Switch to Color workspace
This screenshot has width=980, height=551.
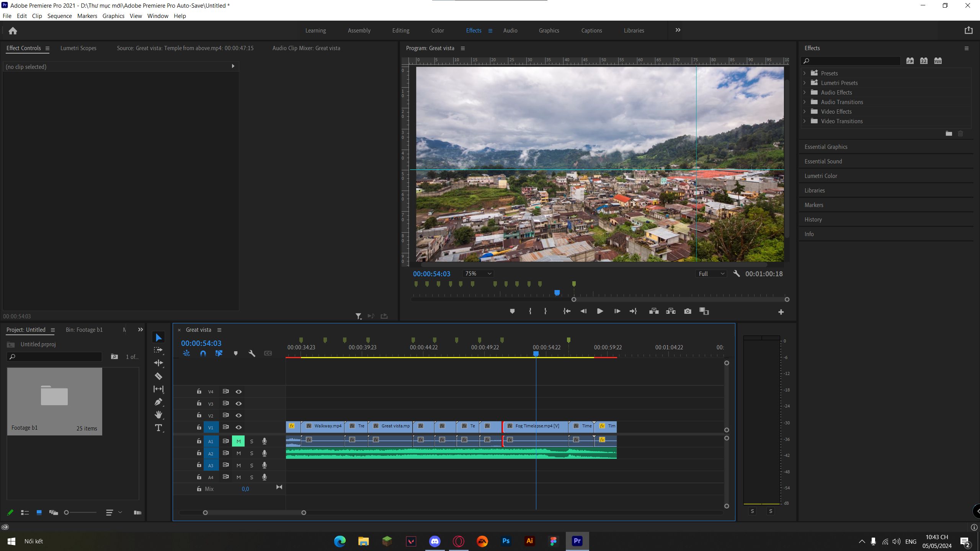coord(438,31)
